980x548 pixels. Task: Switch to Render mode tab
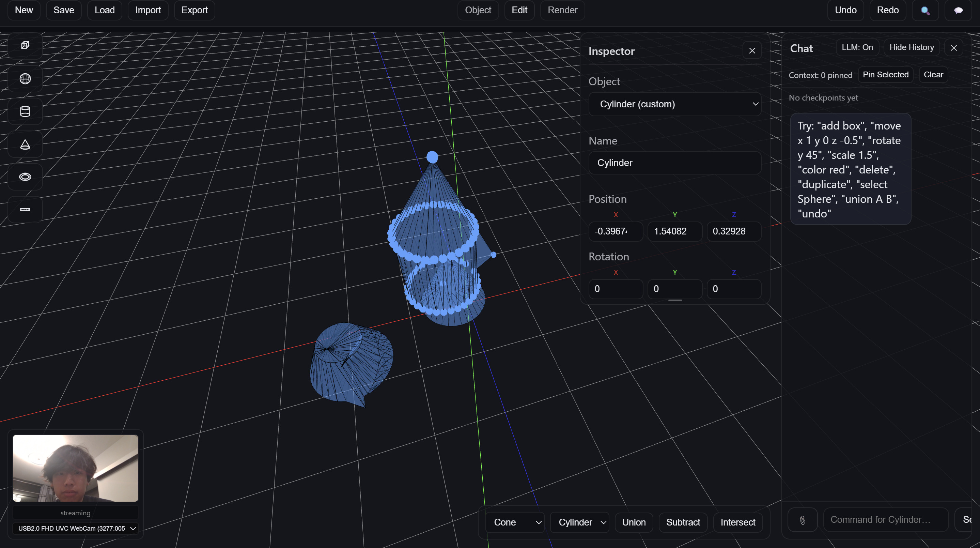coord(562,10)
